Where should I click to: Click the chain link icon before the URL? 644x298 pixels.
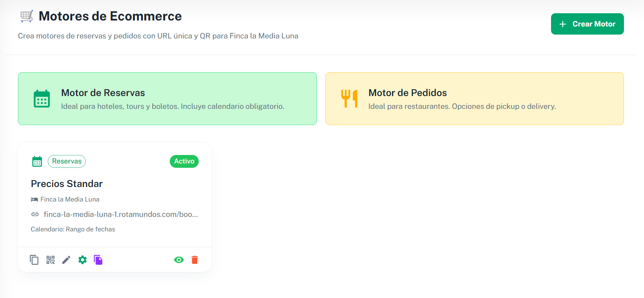click(x=35, y=214)
